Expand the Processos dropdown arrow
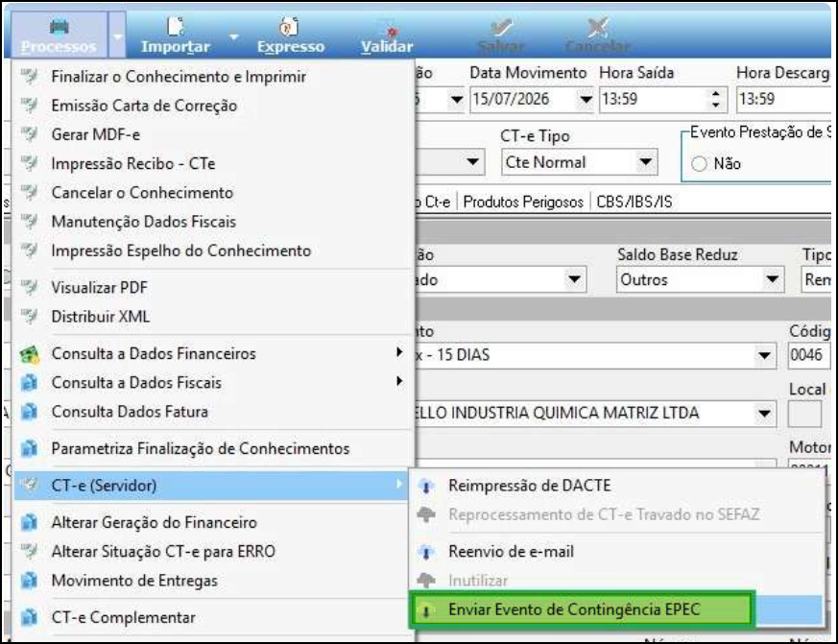The image size is (838, 644). 117,36
